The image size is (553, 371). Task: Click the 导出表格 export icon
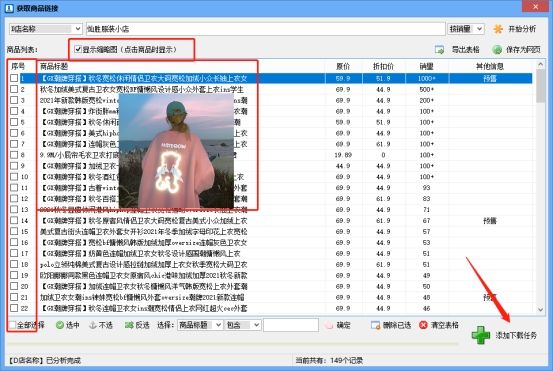point(439,50)
